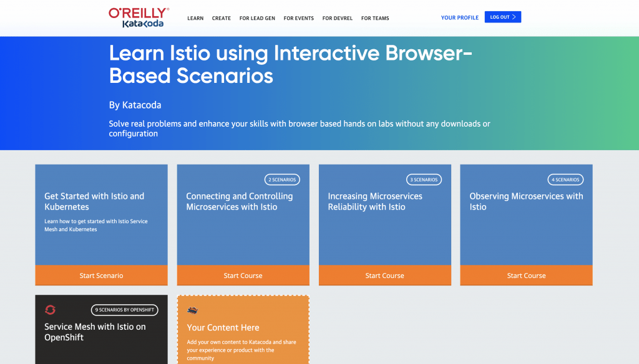Image resolution: width=639 pixels, height=364 pixels.
Task: Click the Log Out button
Action: tap(503, 17)
